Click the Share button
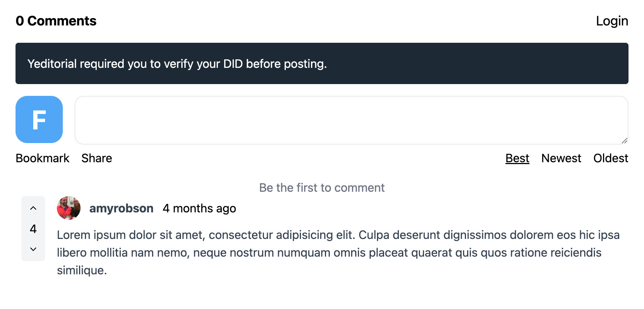This screenshot has width=644, height=309. 97,158
